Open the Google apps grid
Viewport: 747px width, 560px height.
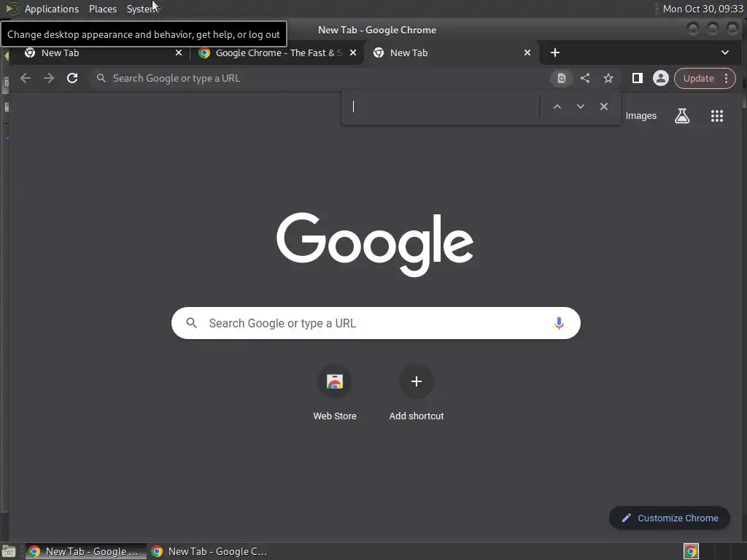717,116
